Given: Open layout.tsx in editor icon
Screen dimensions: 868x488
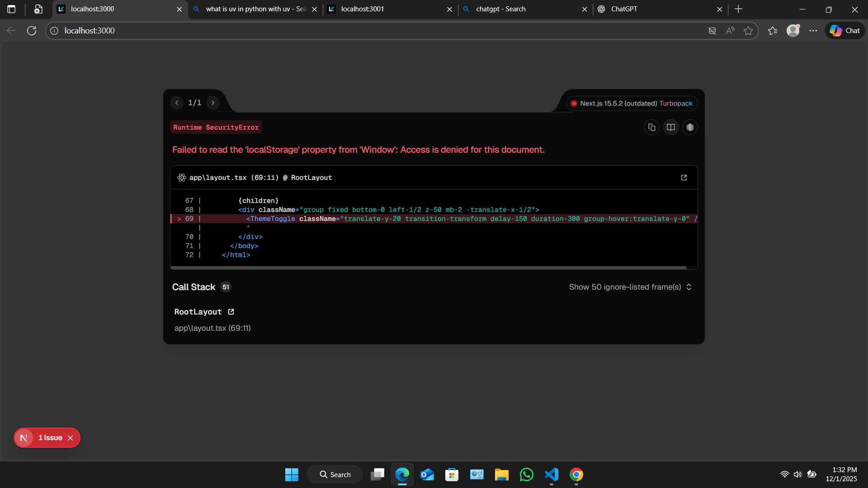Looking at the screenshot, I should click(684, 178).
